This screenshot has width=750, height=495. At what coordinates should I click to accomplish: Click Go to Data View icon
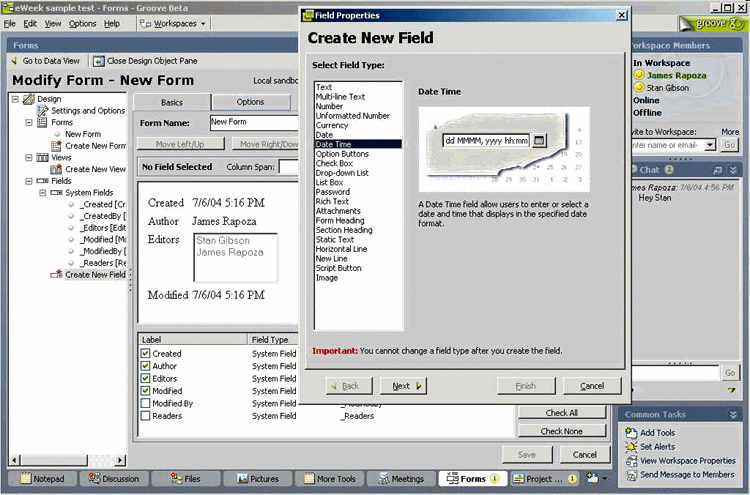point(14,61)
